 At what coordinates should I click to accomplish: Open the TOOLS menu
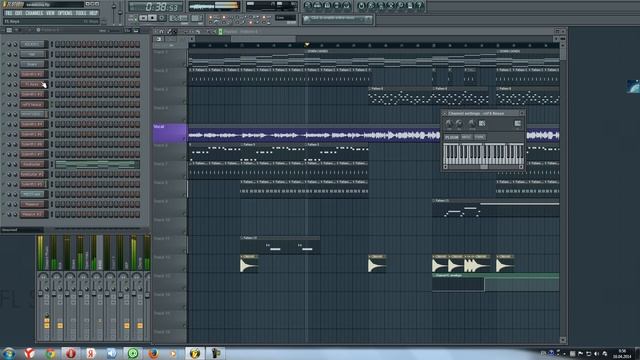pyautogui.click(x=81, y=13)
